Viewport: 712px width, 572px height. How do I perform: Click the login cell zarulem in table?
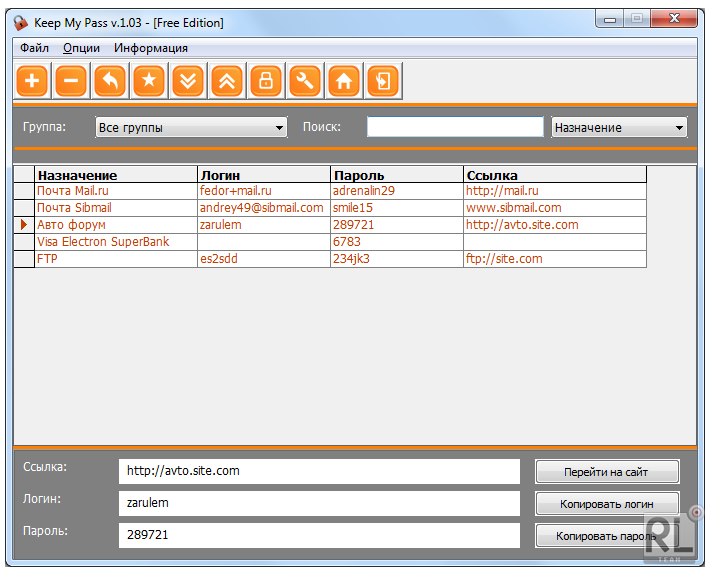click(x=264, y=225)
